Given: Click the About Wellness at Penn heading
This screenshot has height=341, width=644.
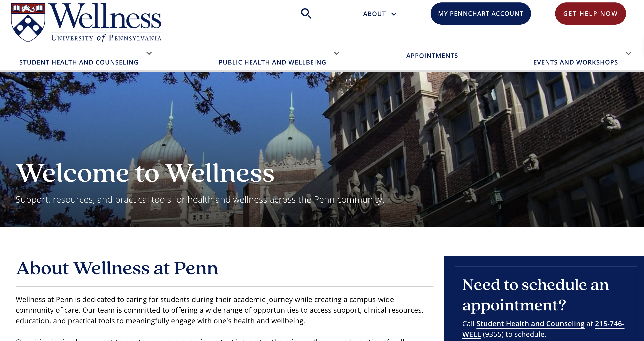Looking at the screenshot, I should pyautogui.click(x=117, y=268).
